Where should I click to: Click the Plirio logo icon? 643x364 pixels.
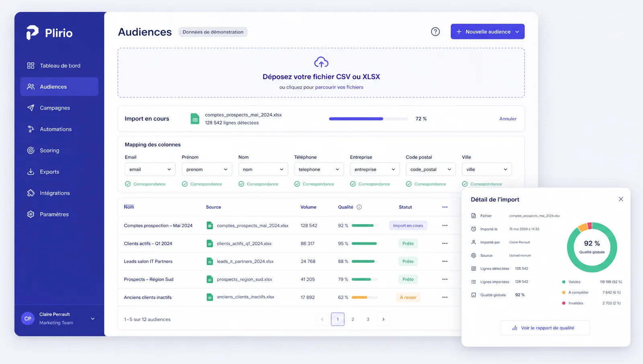33,33
